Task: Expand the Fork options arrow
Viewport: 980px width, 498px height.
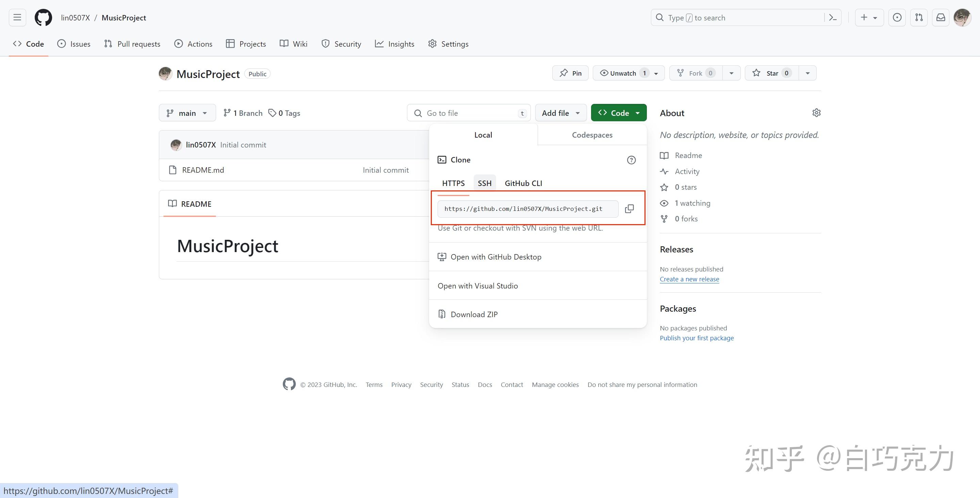Action: coord(731,73)
